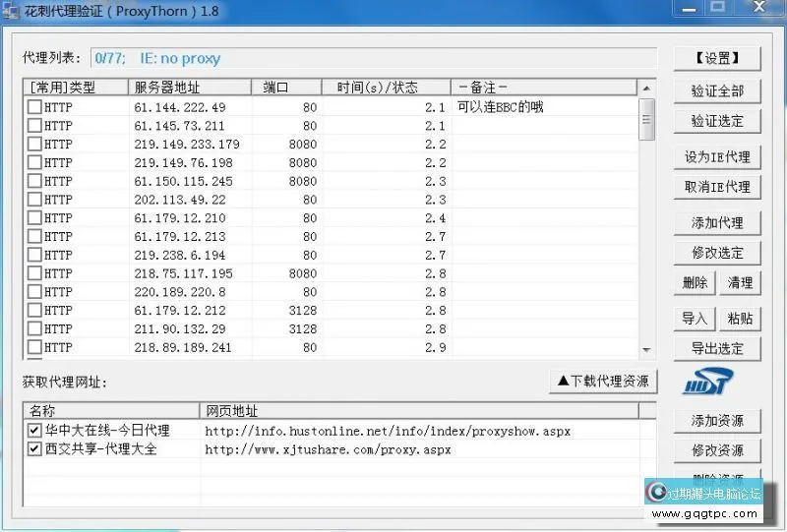Check the box for proxy 61.144.222.49
This screenshot has width=787, height=532.
(x=34, y=107)
